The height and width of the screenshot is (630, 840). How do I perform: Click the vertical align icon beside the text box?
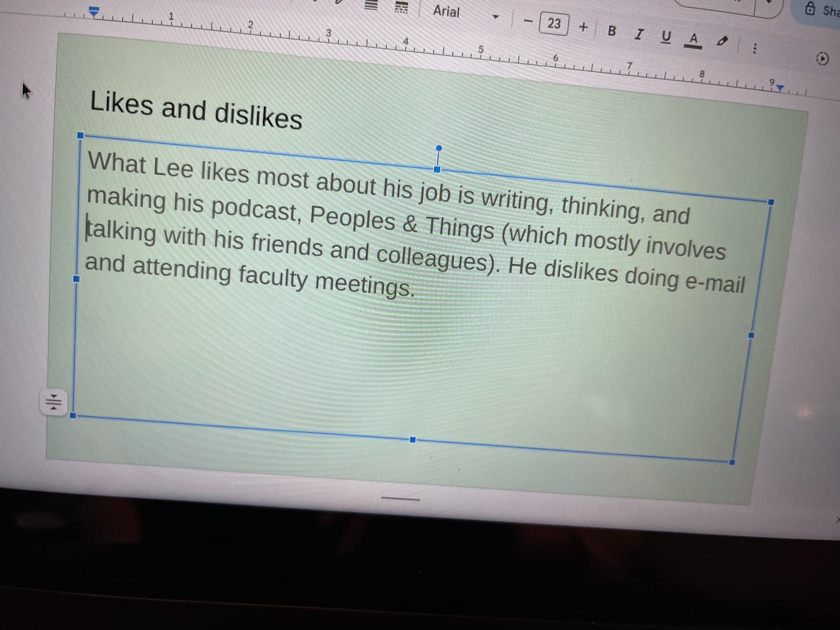point(54,402)
